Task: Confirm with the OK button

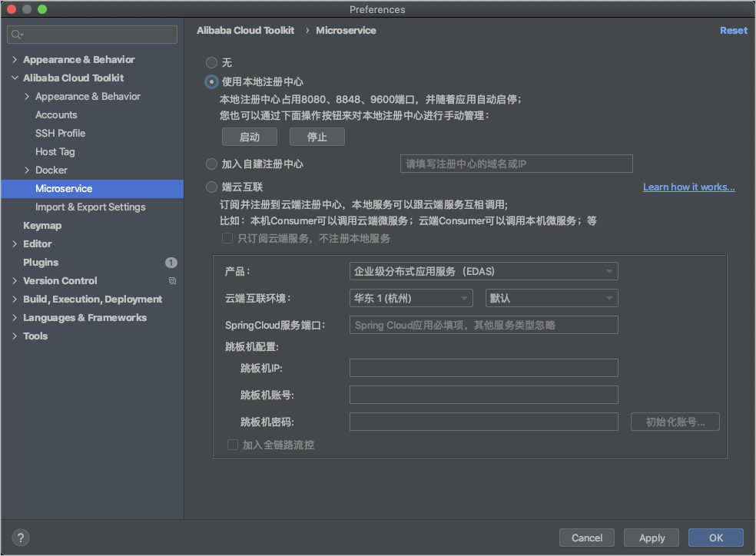Action: click(x=716, y=538)
